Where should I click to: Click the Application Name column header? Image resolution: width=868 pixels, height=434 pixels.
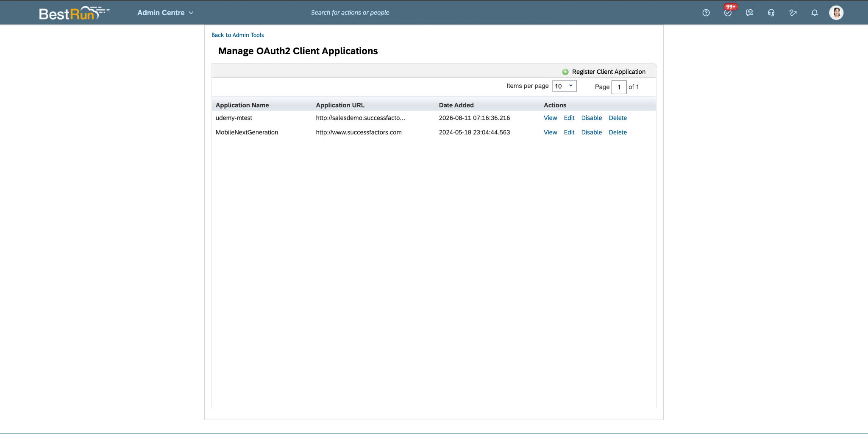click(x=242, y=105)
